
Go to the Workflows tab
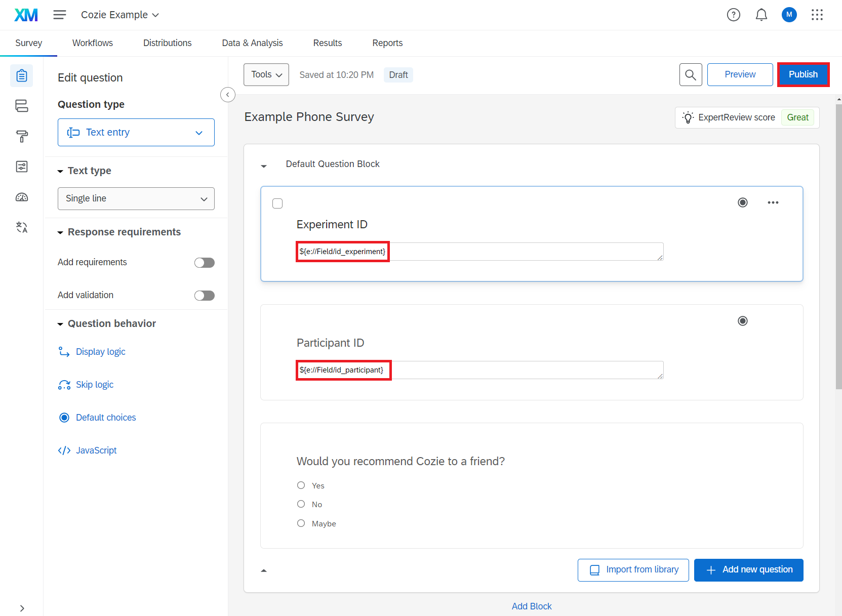pos(93,43)
